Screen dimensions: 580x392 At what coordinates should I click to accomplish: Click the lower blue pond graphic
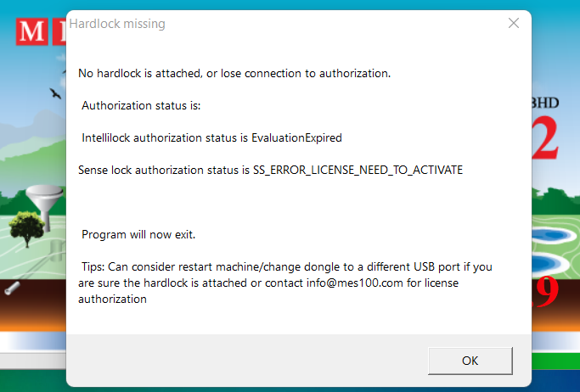tap(550, 263)
